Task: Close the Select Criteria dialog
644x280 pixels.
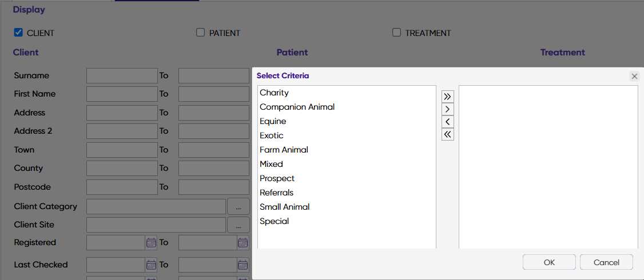Action: point(634,76)
